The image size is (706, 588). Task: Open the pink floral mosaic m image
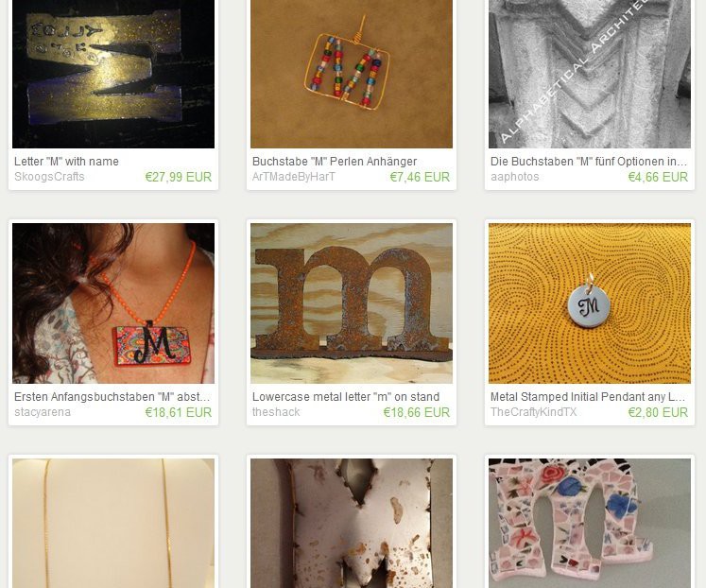(590, 523)
